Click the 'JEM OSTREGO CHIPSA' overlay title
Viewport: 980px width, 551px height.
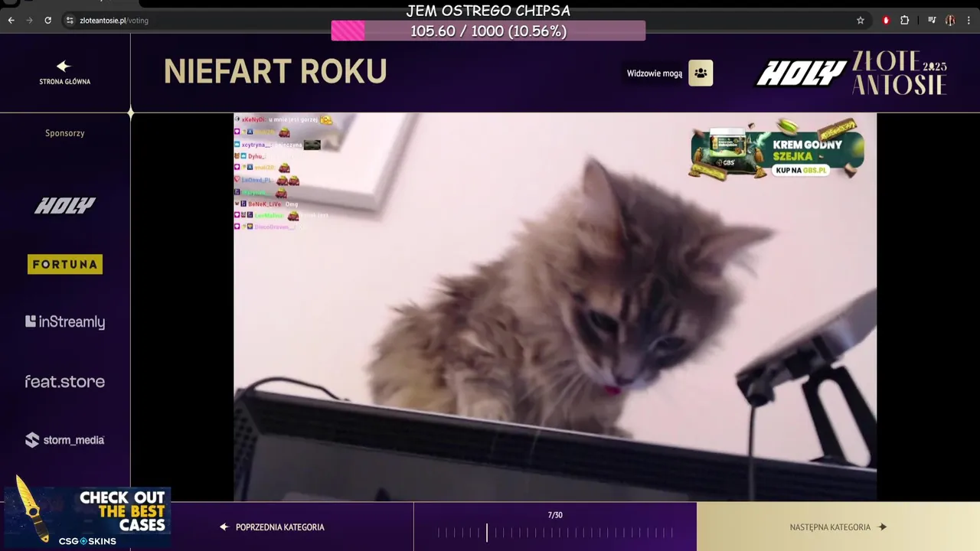(x=488, y=11)
